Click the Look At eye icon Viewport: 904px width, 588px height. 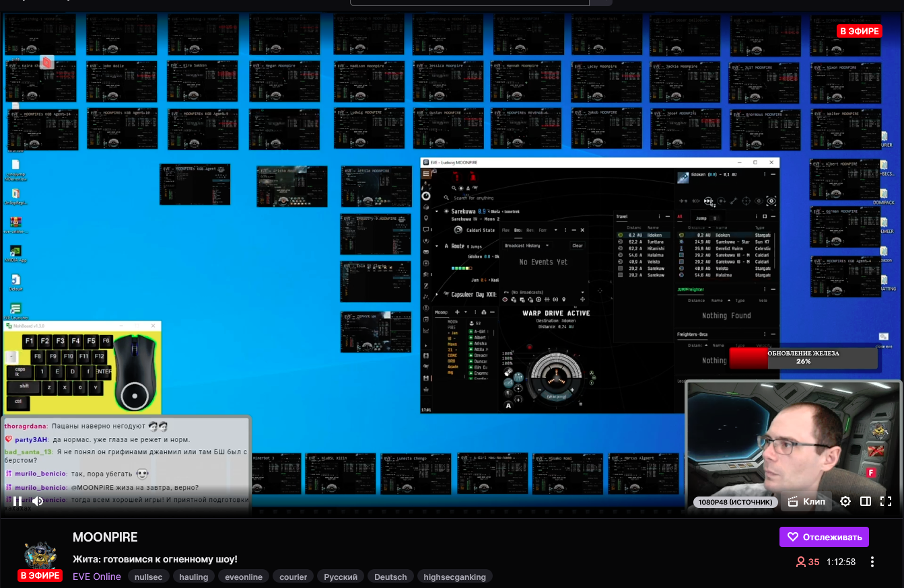point(759,201)
